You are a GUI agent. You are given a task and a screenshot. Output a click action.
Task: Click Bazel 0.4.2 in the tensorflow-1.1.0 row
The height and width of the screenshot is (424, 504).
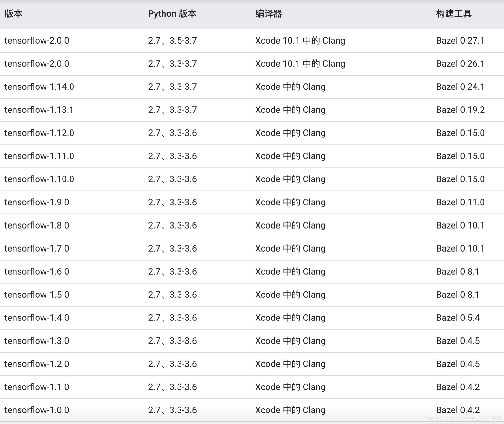tap(458, 387)
